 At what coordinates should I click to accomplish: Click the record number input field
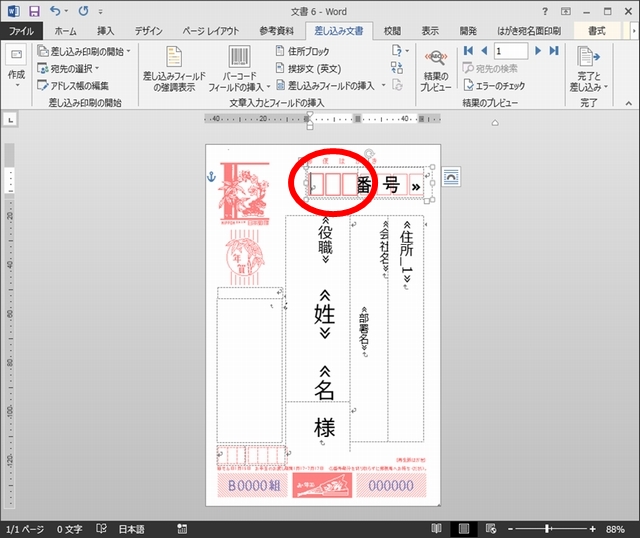(x=511, y=51)
